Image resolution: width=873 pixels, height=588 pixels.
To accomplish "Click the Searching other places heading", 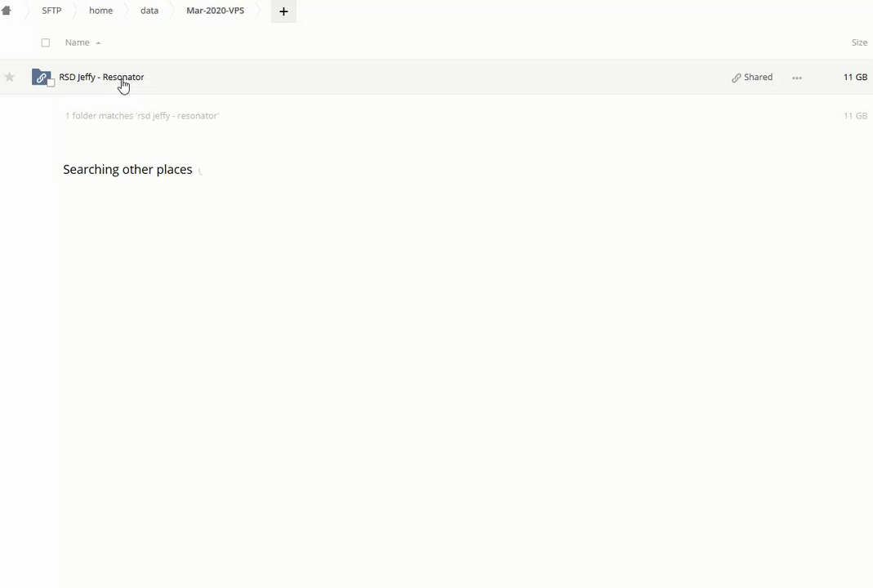I will point(127,170).
